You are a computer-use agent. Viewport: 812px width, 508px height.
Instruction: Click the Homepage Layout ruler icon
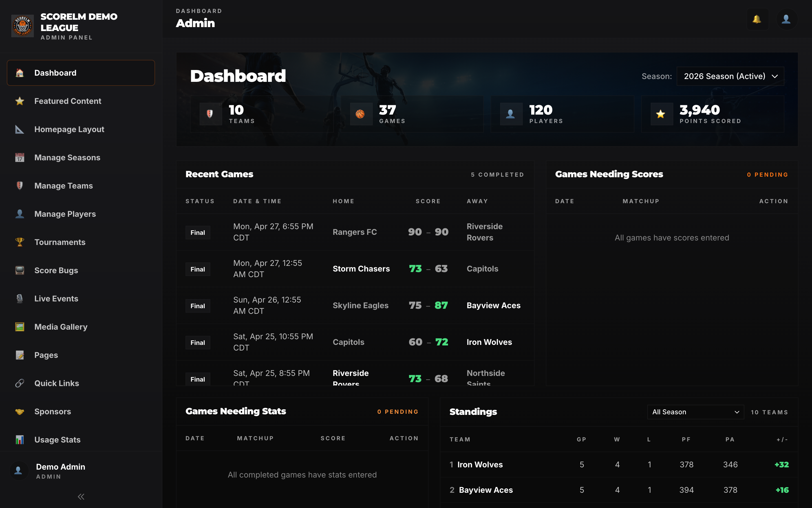click(x=20, y=129)
